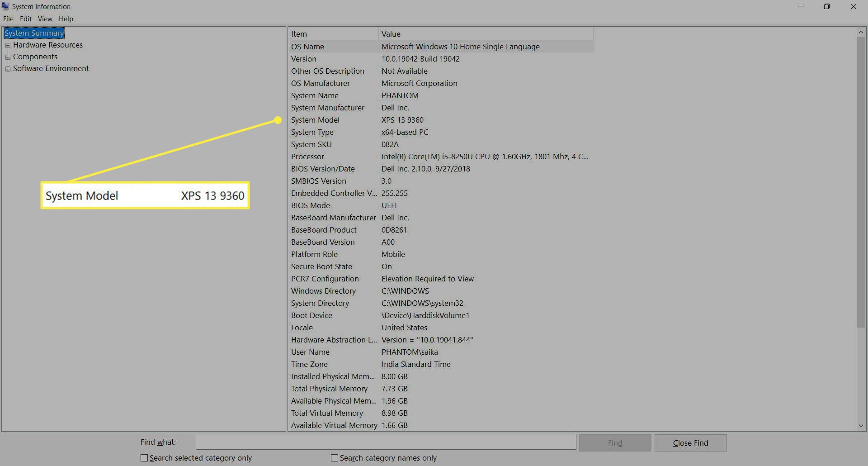Expand the Software Environment node
This screenshot has width=868, height=466.
(8, 69)
